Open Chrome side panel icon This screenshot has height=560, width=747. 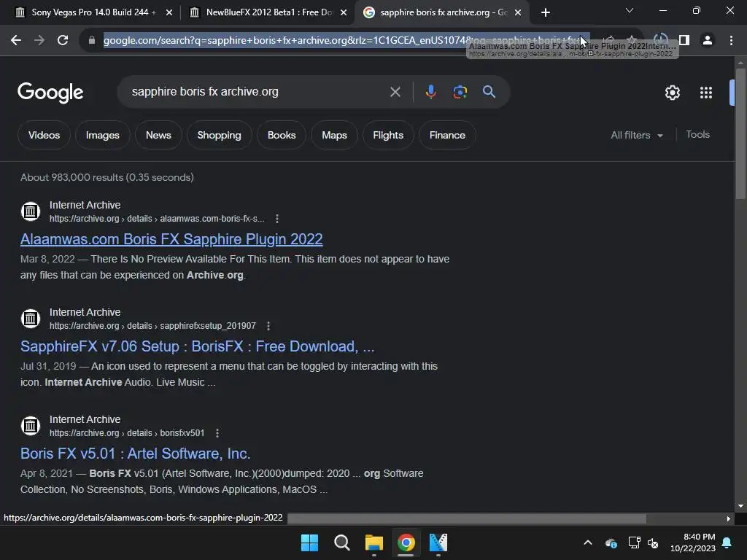[x=684, y=41]
